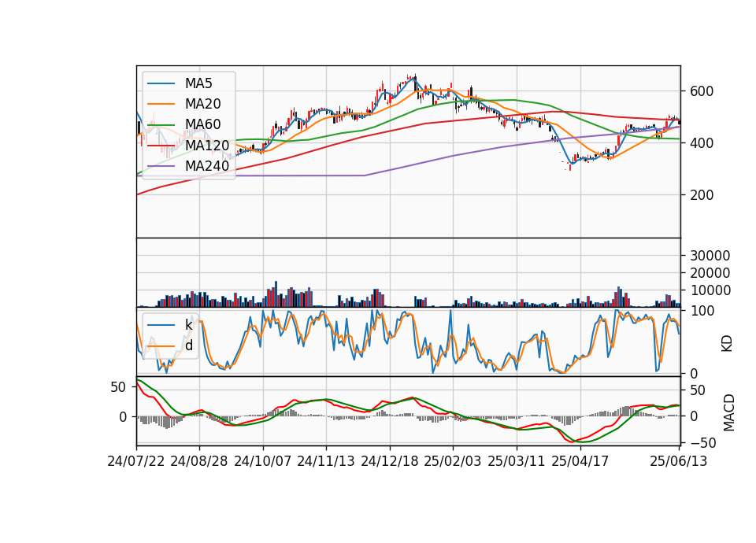Click the 600 price axis tick
756x543 pixels.
click(702, 91)
